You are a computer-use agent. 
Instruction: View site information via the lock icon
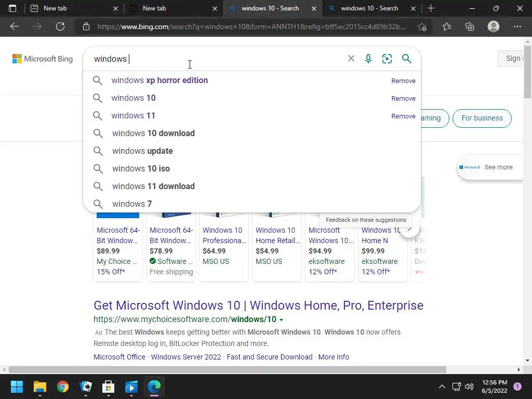[x=86, y=26]
